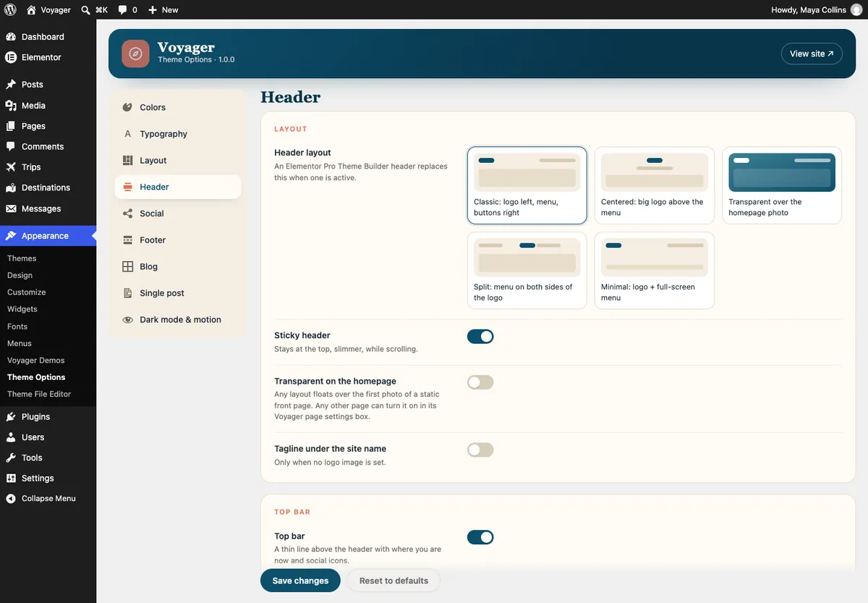Click the Plugins plug icon

tap(11, 417)
